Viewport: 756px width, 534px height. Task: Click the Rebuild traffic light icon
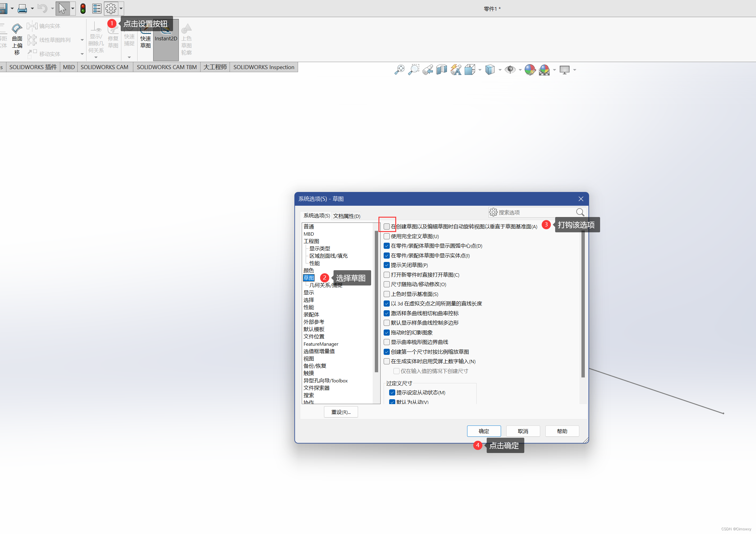[x=83, y=9]
